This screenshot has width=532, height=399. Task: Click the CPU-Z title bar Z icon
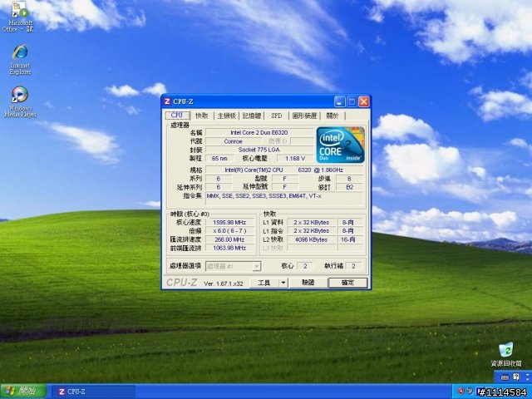[167, 101]
